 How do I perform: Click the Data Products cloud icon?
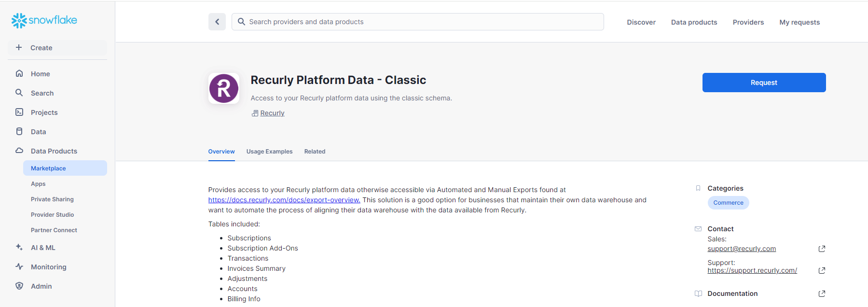pyautogui.click(x=19, y=151)
